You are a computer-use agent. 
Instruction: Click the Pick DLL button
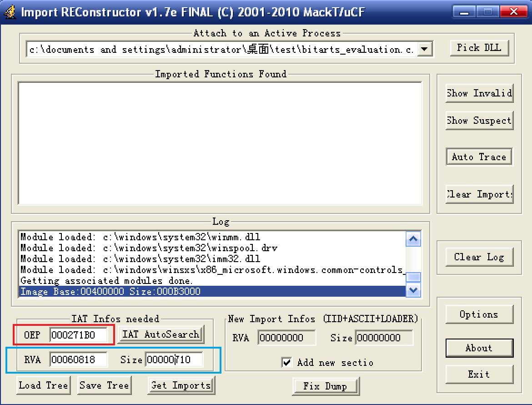[x=479, y=48]
